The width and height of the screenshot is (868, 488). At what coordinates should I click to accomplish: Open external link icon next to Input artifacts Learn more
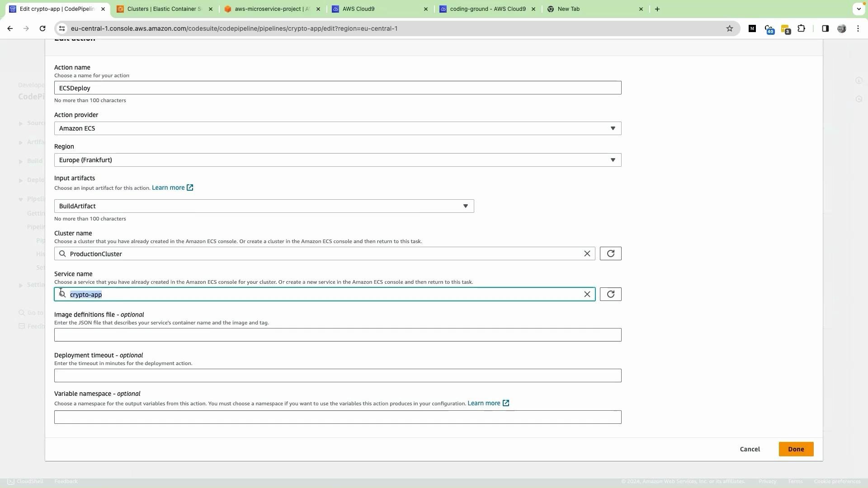coord(190,188)
